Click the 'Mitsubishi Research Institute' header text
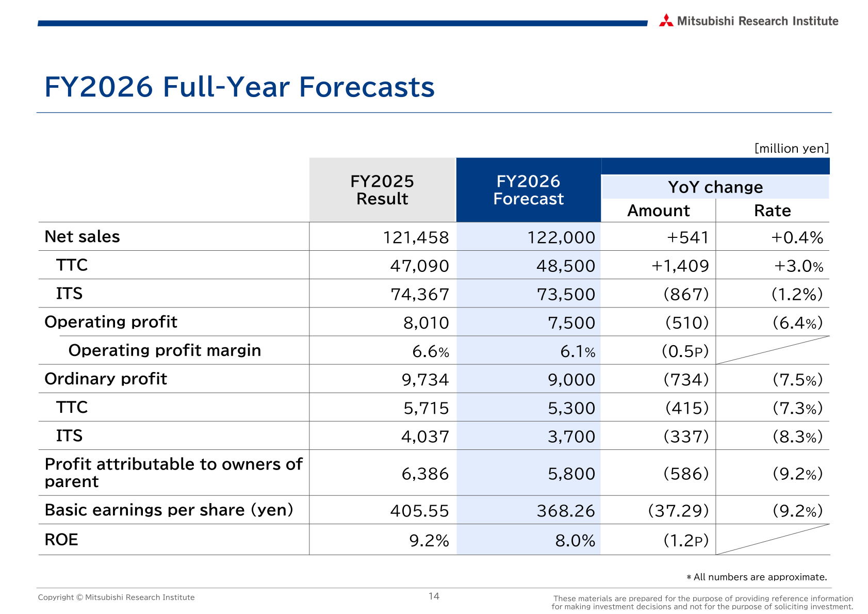The width and height of the screenshot is (868, 614). (758, 21)
